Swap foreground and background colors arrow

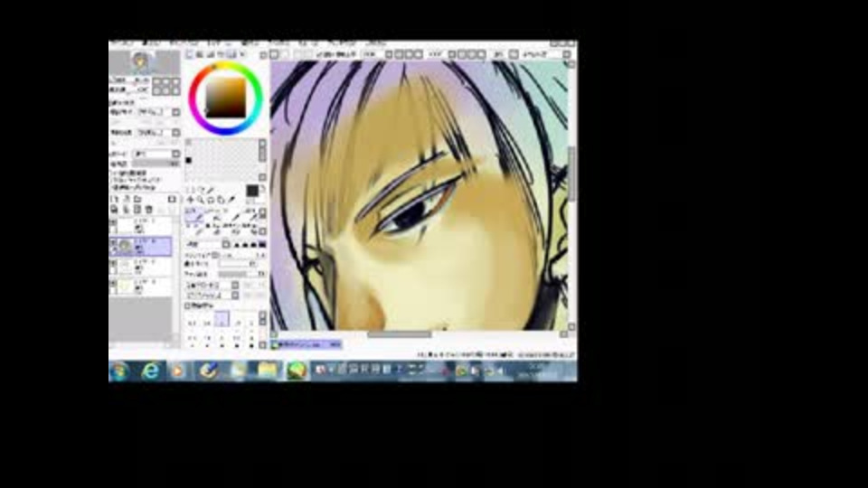click(262, 189)
